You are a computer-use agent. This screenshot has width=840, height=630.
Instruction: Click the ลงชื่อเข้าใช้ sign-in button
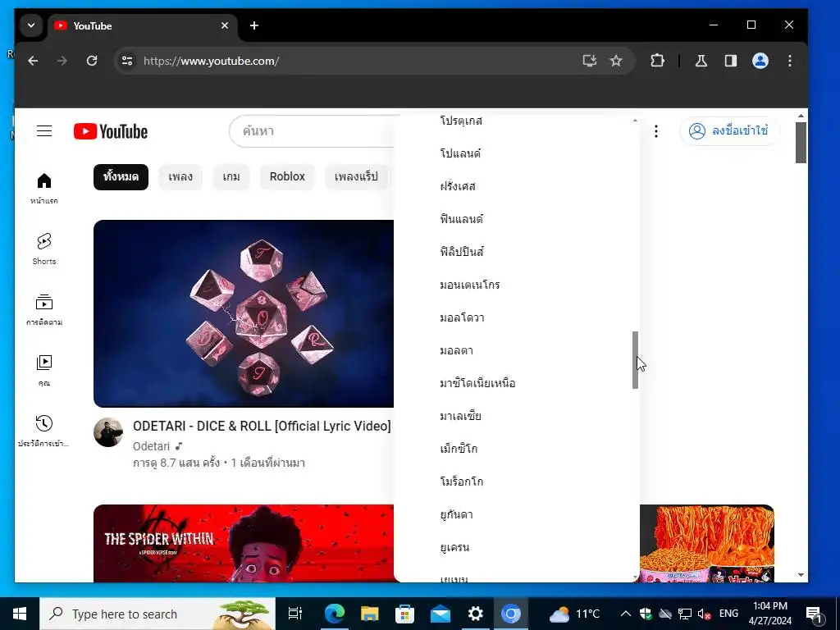729,131
